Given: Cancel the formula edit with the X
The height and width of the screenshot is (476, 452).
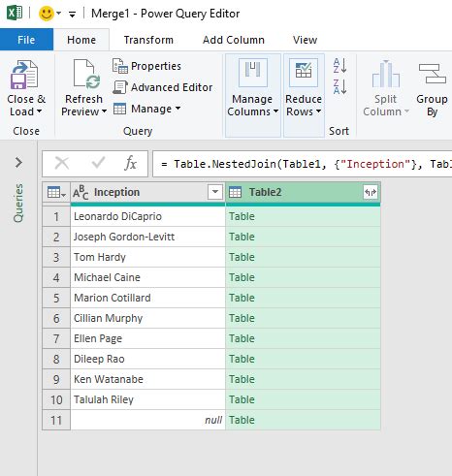Looking at the screenshot, I should pyautogui.click(x=62, y=163).
